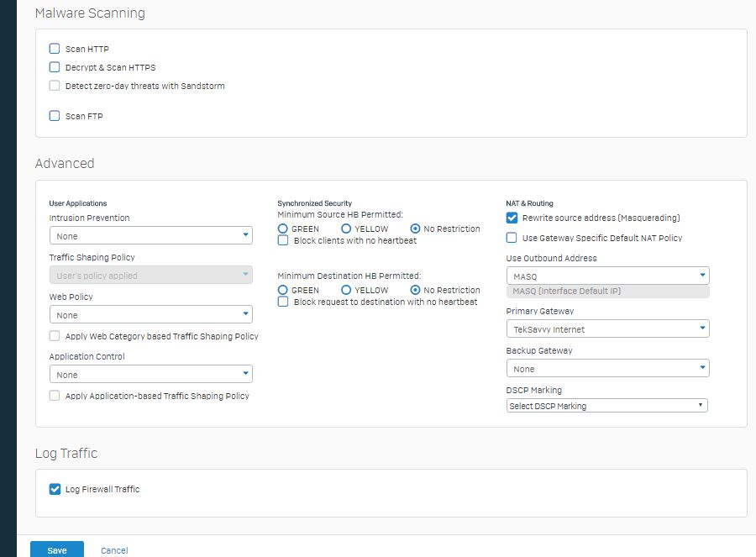This screenshot has width=756, height=557.
Task: Click the Cancel link
Action: pos(114,550)
